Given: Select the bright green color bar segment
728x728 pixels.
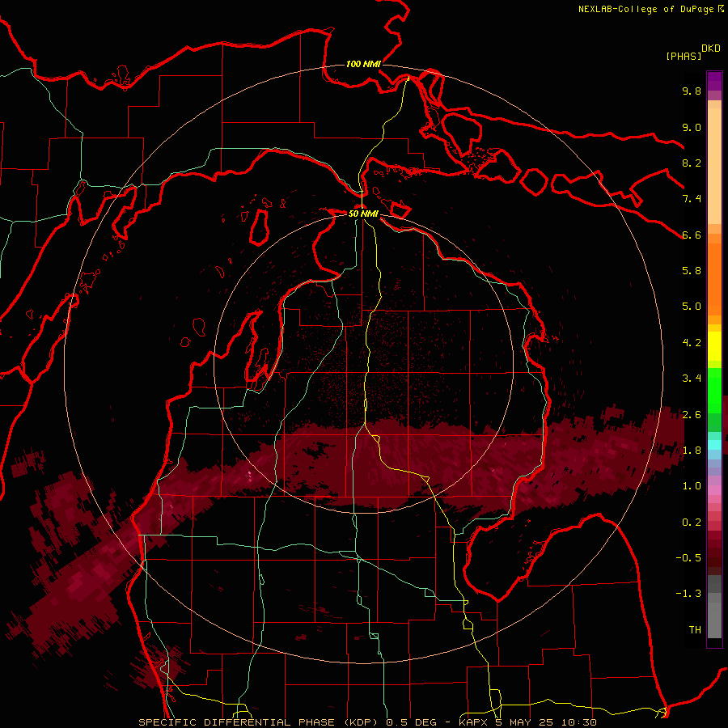Looking at the screenshot, I should pos(714,390).
